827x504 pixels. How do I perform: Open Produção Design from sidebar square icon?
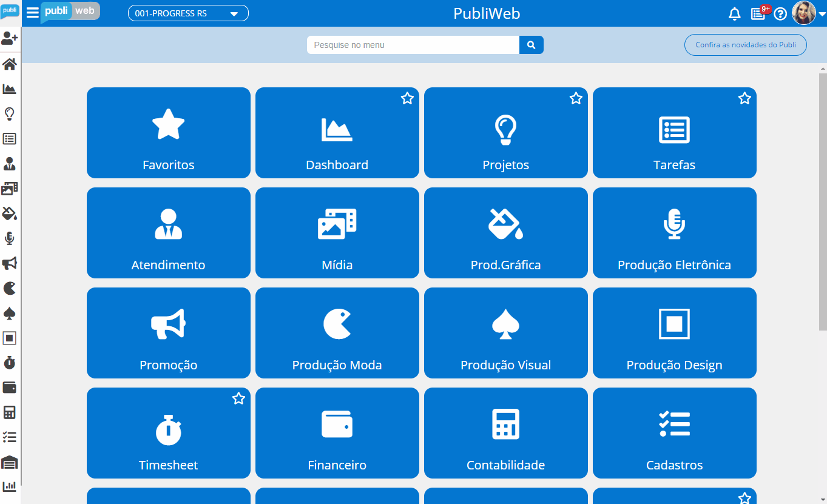10,338
